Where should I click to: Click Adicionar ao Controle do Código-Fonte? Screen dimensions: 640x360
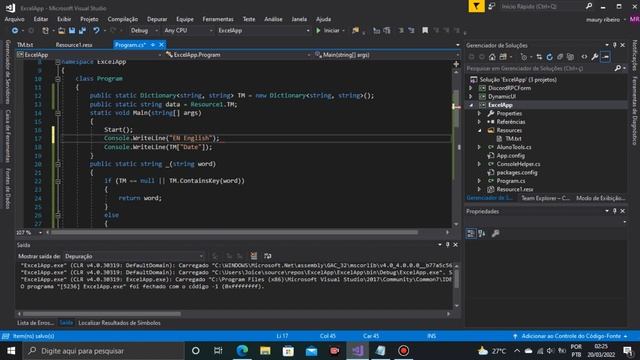571,336
